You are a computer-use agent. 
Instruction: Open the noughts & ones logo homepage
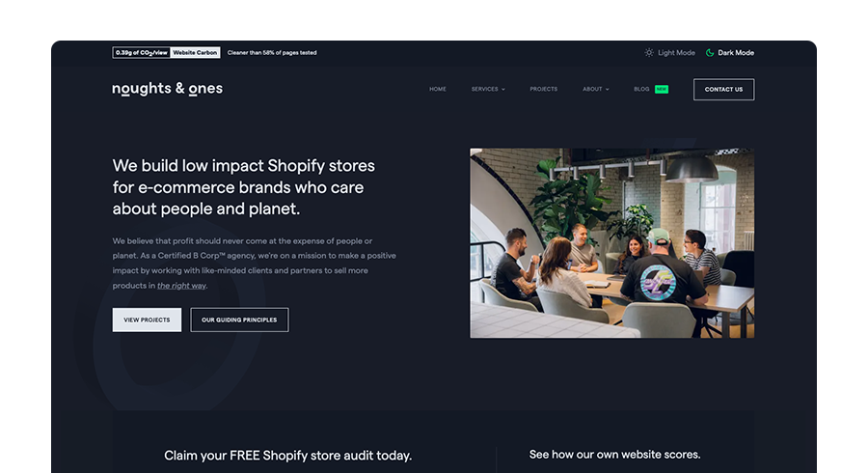click(167, 89)
